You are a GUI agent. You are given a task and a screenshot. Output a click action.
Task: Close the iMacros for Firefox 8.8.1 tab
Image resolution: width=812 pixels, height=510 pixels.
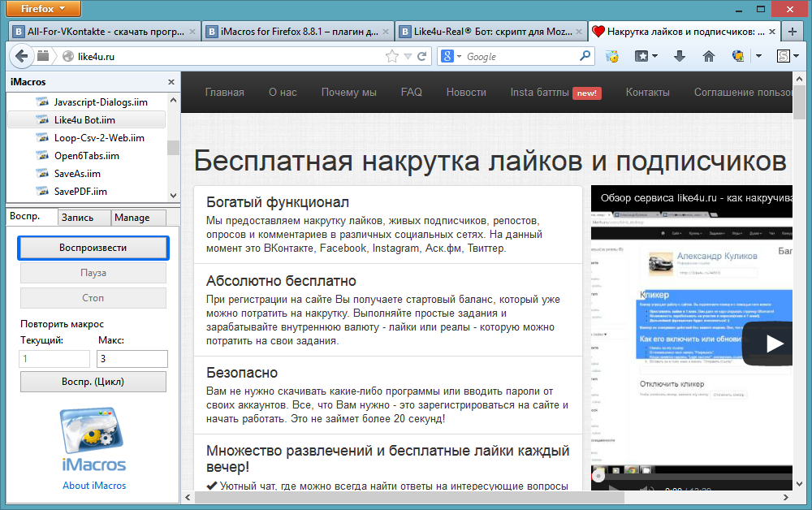(x=385, y=32)
